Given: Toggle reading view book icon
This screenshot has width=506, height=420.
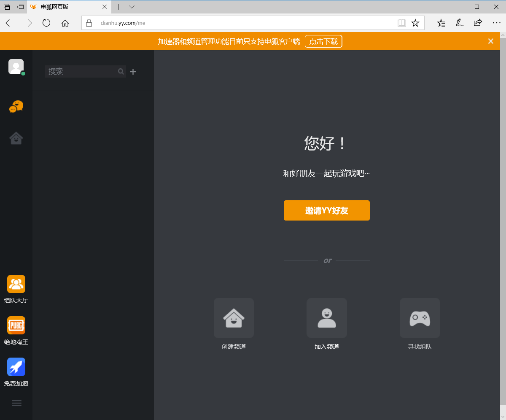Looking at the screenshot, I should pos(402,23).
